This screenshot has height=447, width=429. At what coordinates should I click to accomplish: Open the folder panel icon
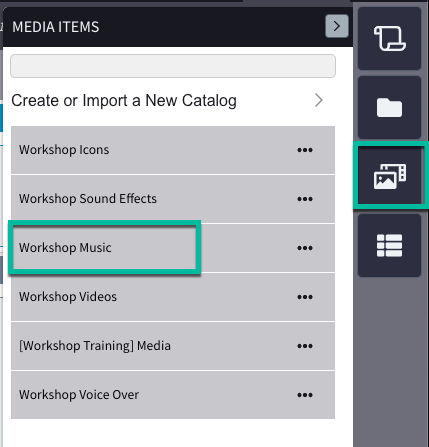[x=389, y=107]
